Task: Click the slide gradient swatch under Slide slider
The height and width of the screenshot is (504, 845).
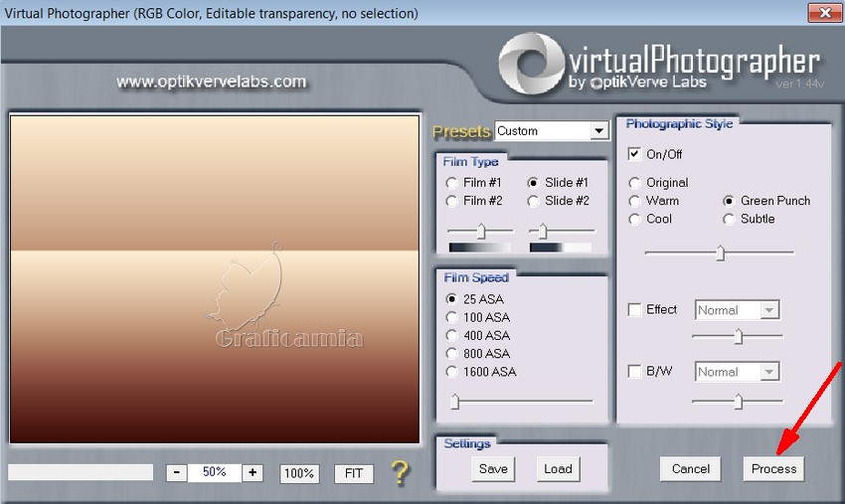Action: (561, 248)
